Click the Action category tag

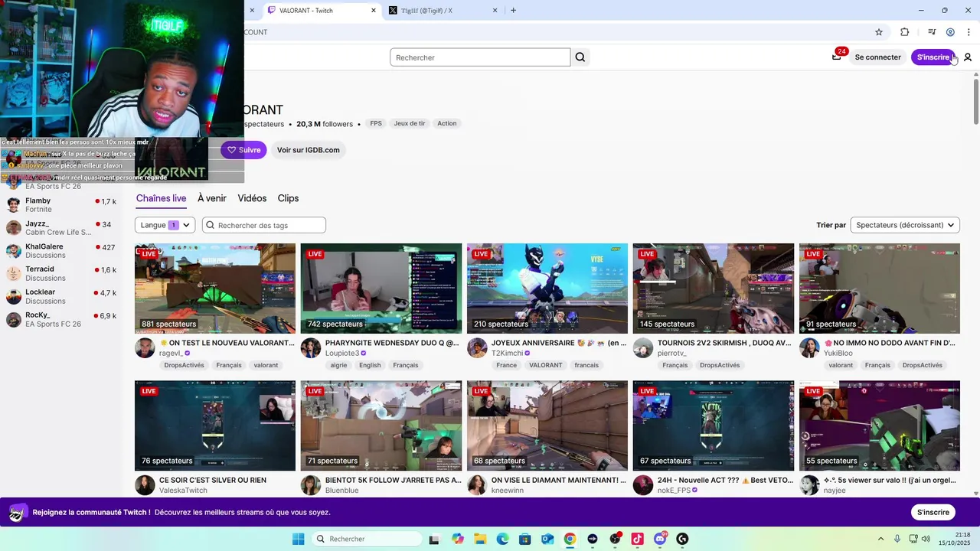click(447, 123)
